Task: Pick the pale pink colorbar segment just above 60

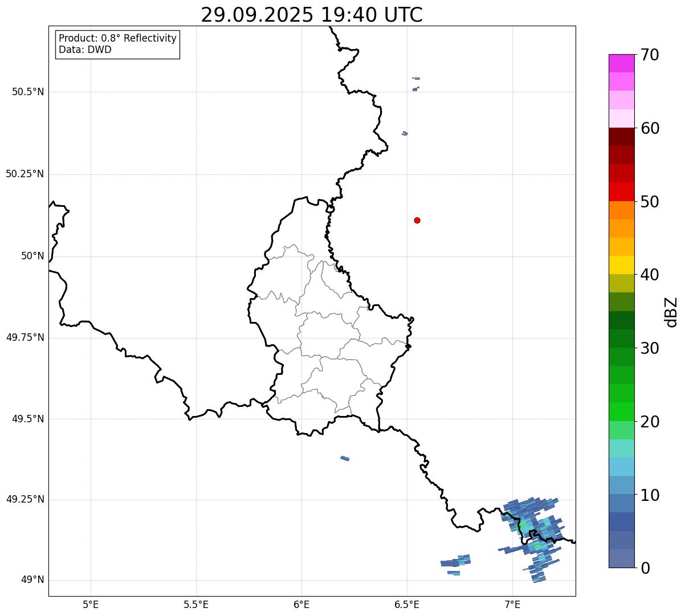Action: [x=621, y=119]
